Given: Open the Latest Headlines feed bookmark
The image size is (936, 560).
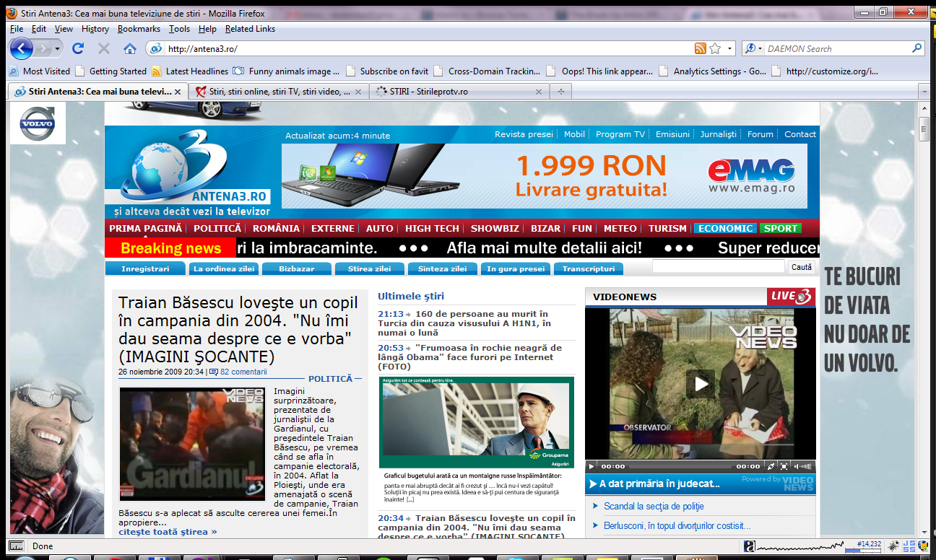Looking at the screenshot, I should [x=190, y=71].
